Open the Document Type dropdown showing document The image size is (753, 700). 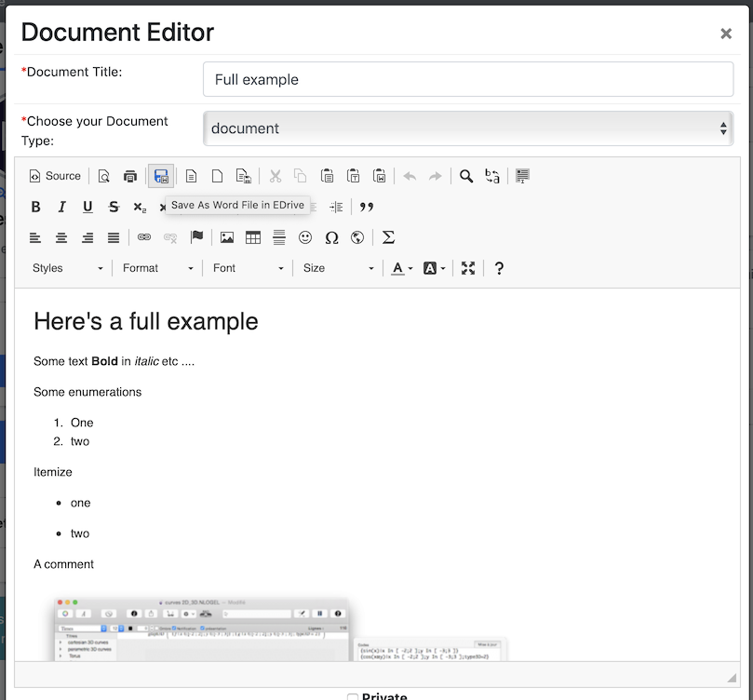coord(468,128)
